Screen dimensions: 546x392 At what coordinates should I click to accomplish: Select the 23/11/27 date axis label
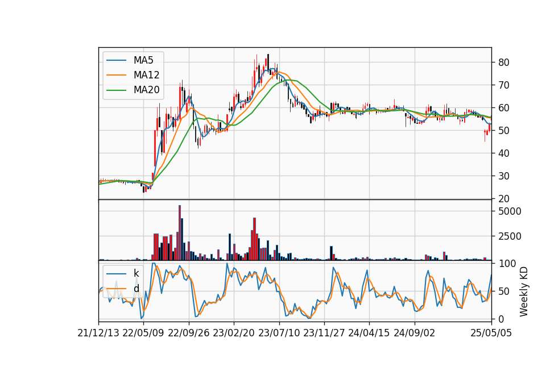tap(324, 333)
